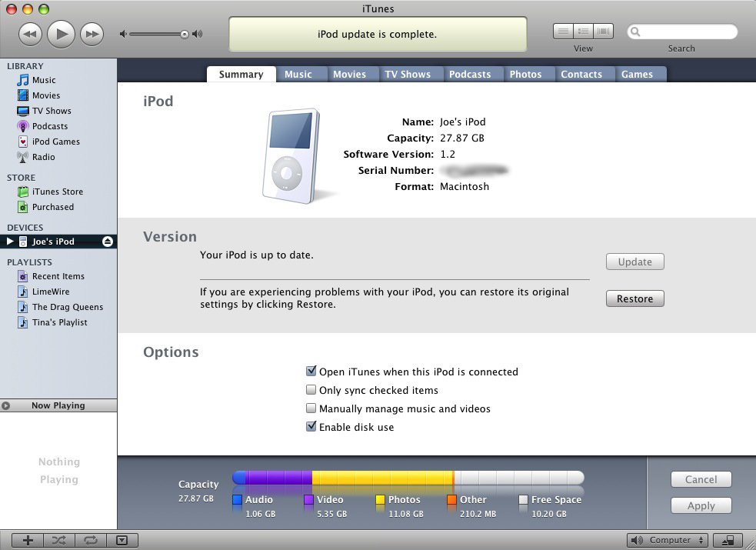The width and height of the screenshot is (756, 550).
Task: Focus the Search input field
Action: (682, 32)
